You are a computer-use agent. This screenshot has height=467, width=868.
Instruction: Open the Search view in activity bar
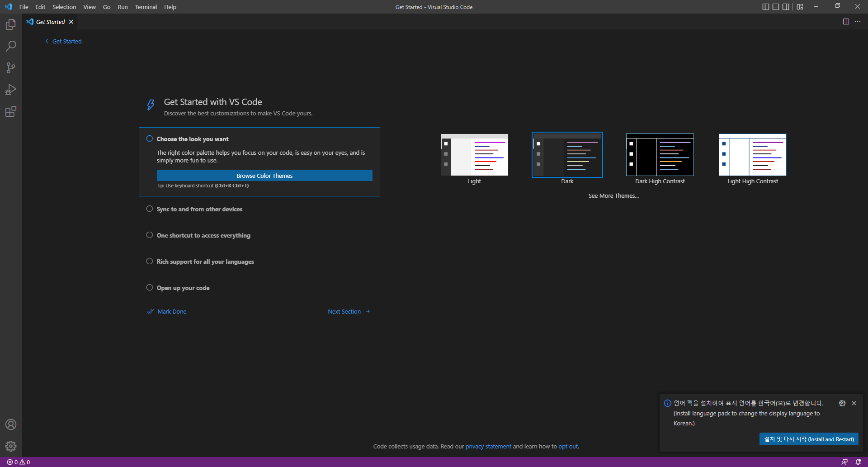pyautogui.click(x=11, y=46)
